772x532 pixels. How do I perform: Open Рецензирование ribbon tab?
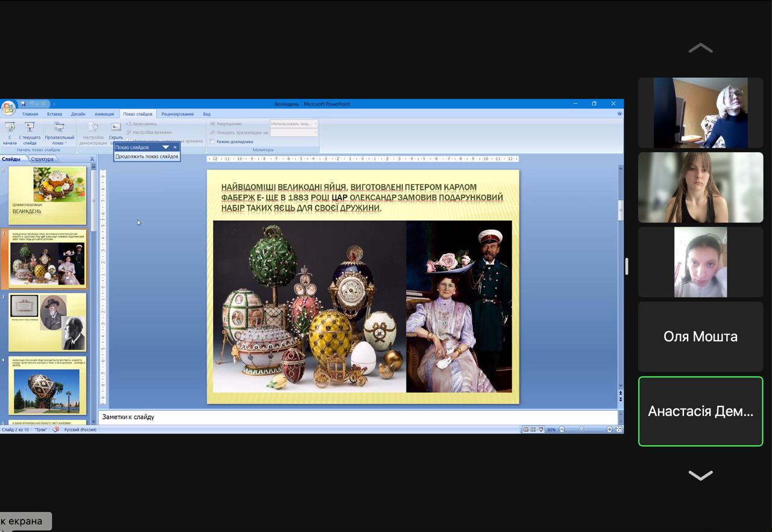[x=177, y=114]
